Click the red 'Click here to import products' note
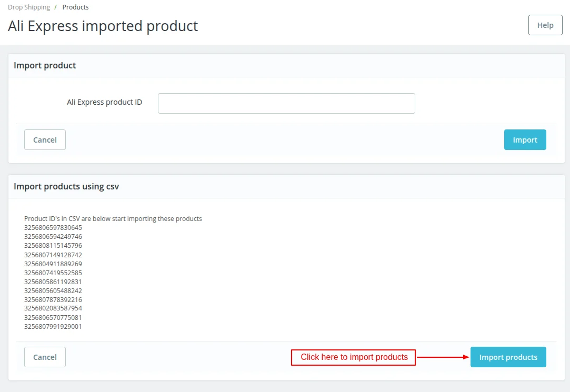The height and width of the screenshot is (392, 570). tap(354, 357)
